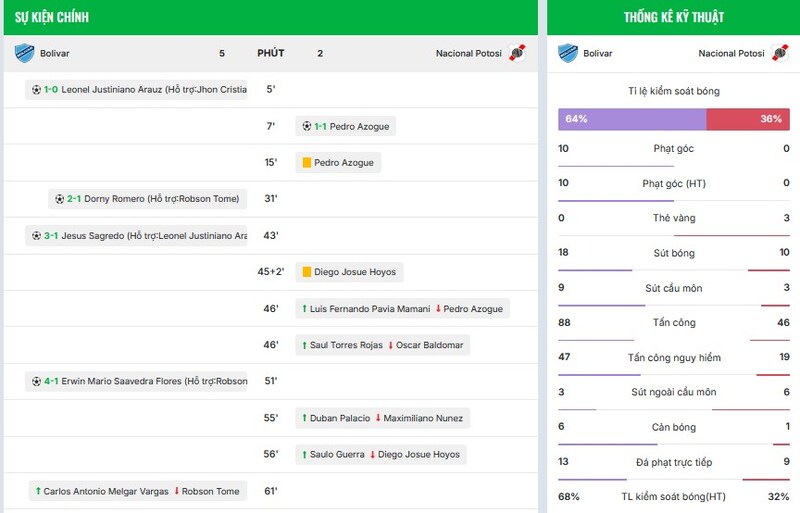
Task: Click the red arrow beside Oscar Baldomar
Action: click(x=390, y=345)
